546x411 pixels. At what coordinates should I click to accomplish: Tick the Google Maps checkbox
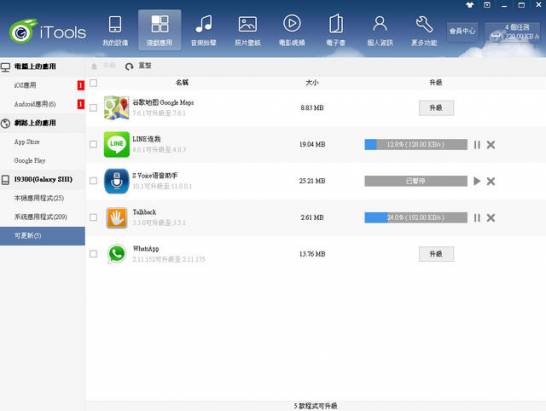coord(93,108)
